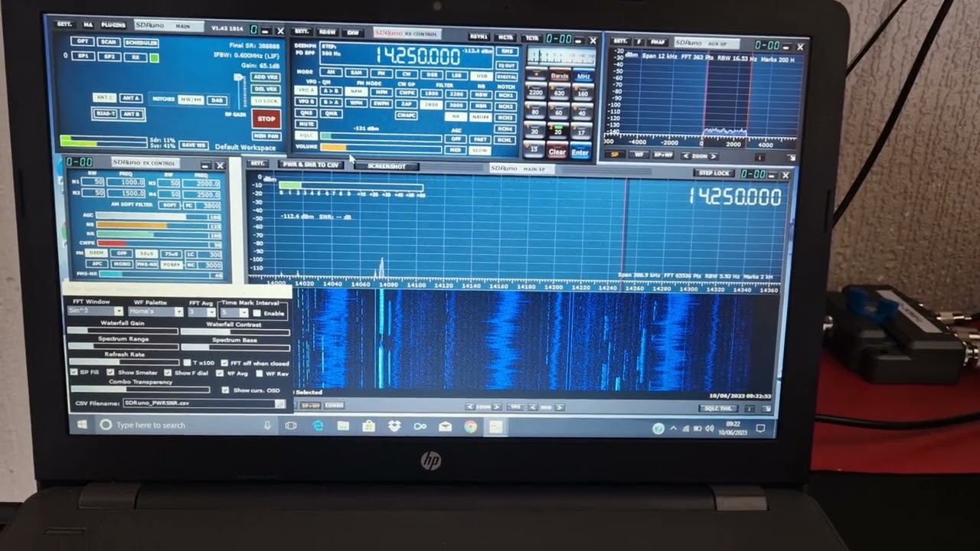Open Google Chrome from the taskbar
Screen dimensions: 980x551
click(x=470, y=426)
